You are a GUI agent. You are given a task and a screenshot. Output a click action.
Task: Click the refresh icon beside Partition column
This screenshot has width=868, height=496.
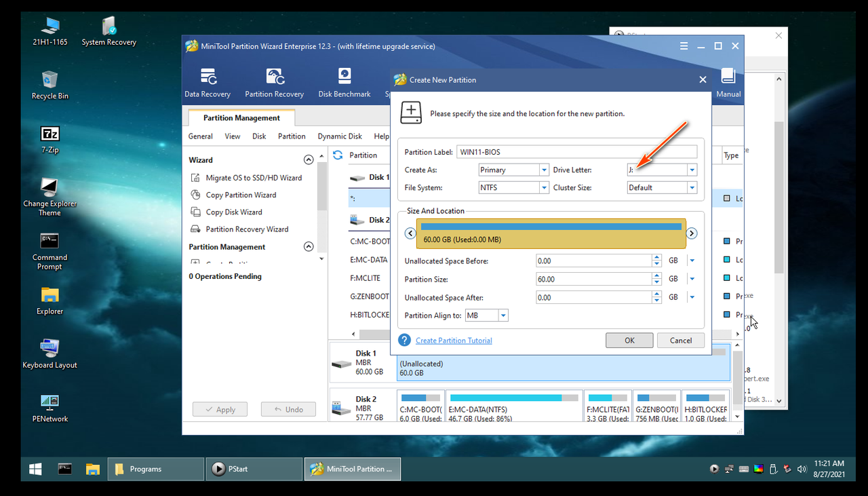tap(338, 155)
